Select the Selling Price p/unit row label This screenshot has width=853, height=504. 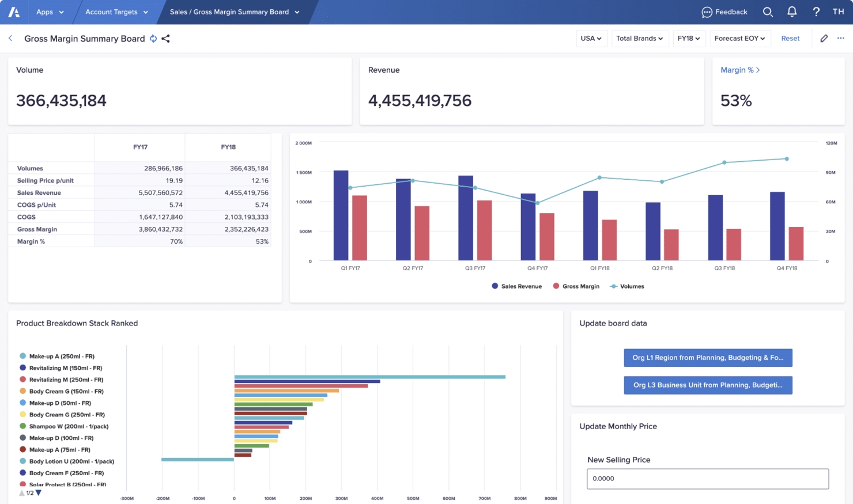coord(45,180)
